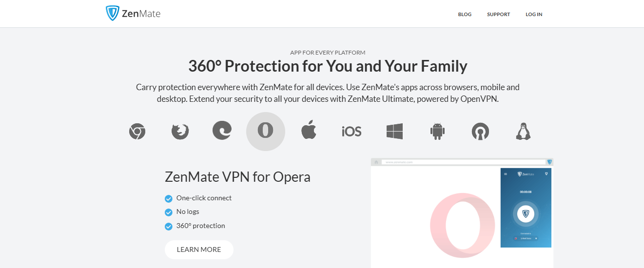Open the Support menu item
644x268 pixels.
498,14
